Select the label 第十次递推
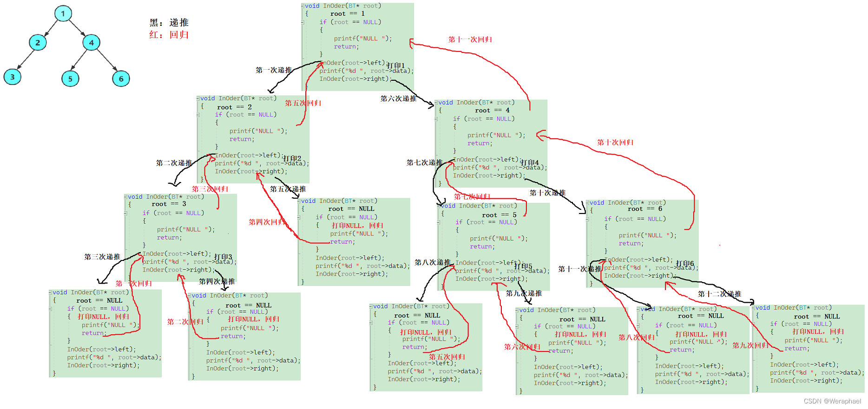 tap(548, 193)
